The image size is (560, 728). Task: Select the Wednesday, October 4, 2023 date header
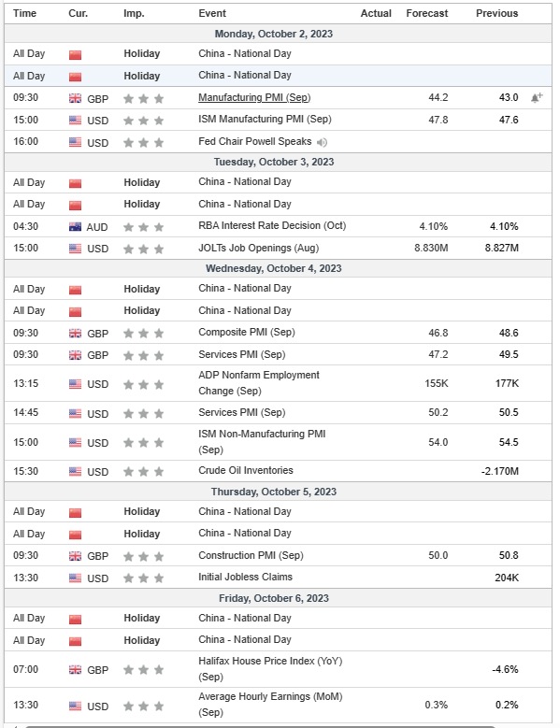(274, 268)
